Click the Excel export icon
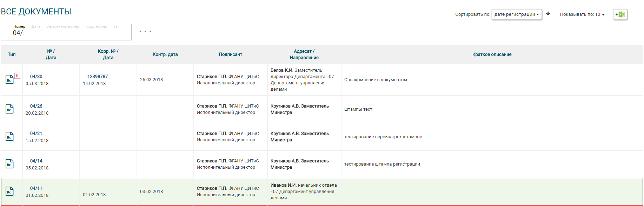 [x=620, y=14]
